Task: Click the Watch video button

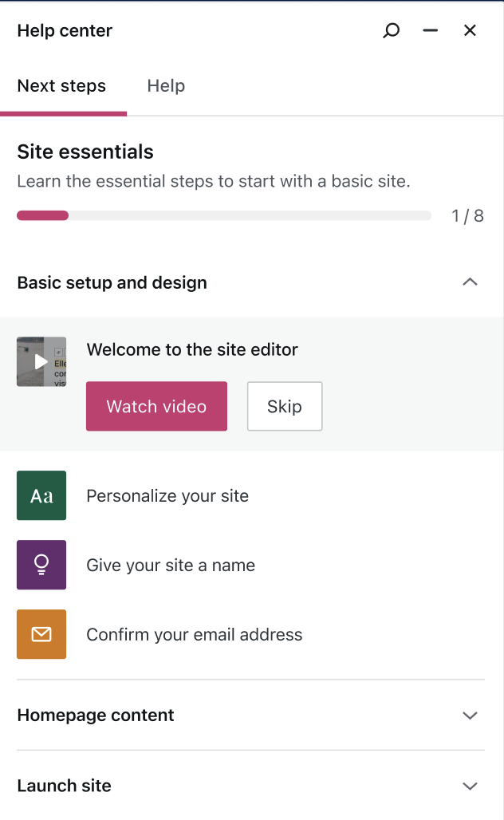Action: click(157, 406)
